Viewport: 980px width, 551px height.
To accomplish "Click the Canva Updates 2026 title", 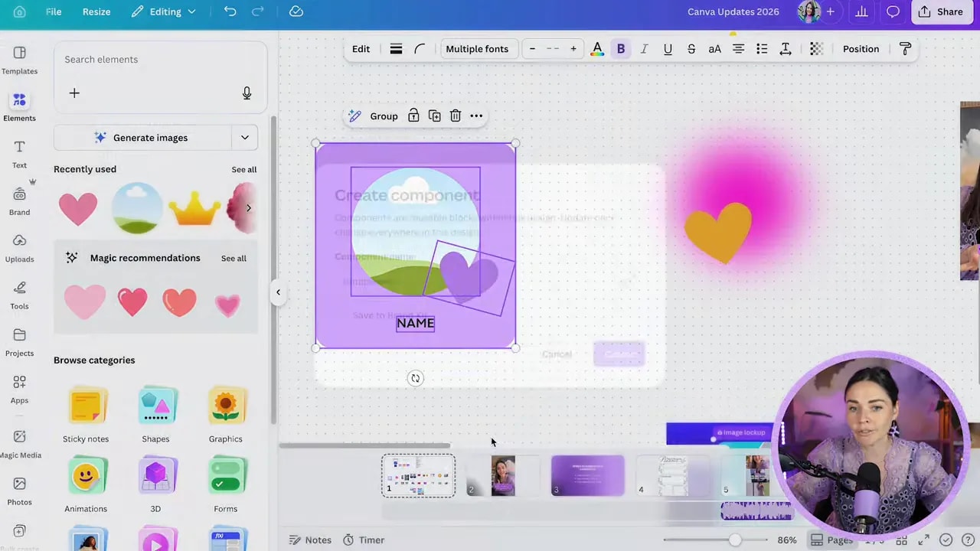I will click(733, 11).
